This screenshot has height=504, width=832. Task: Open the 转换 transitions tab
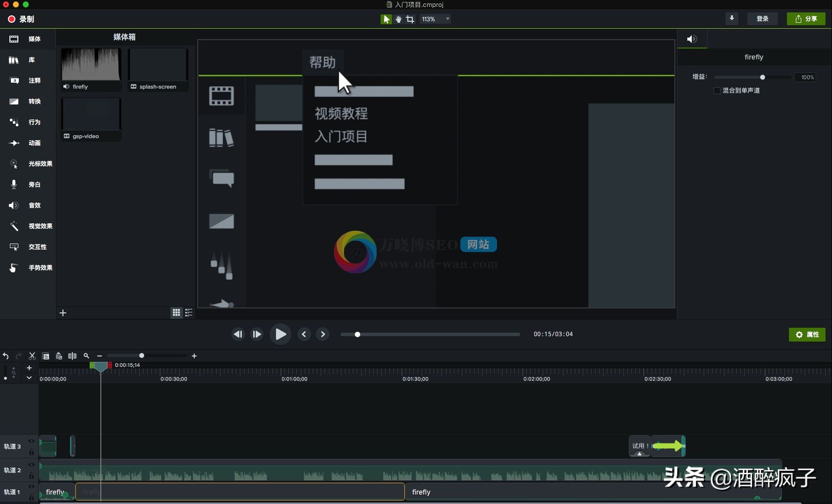[28, 101]
